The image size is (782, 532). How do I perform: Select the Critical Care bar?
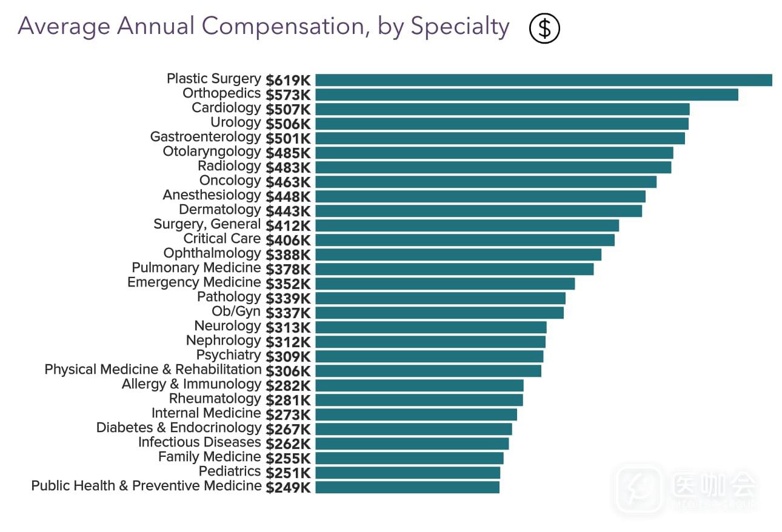point(464,240)
